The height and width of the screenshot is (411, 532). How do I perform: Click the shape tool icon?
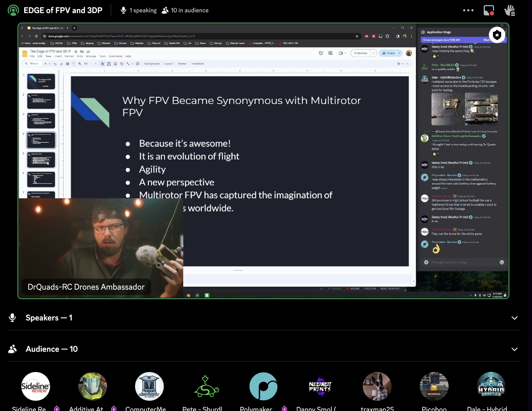coord(122,64)
